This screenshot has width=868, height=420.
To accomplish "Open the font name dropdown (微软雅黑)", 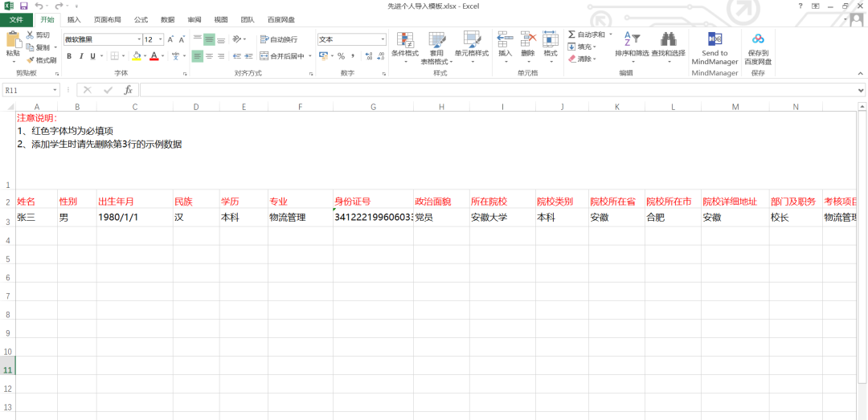I will coord(139,39).
